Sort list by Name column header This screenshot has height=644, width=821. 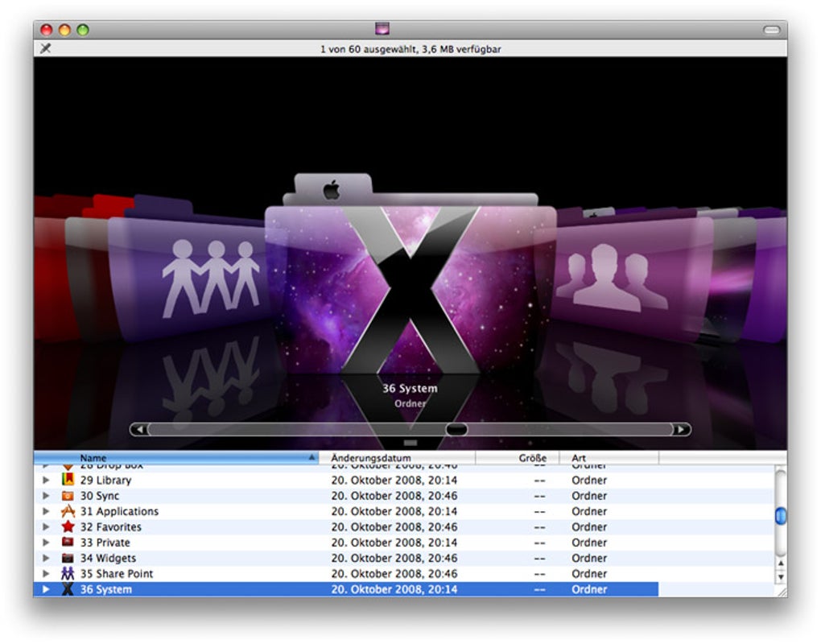tap(176, 457)
